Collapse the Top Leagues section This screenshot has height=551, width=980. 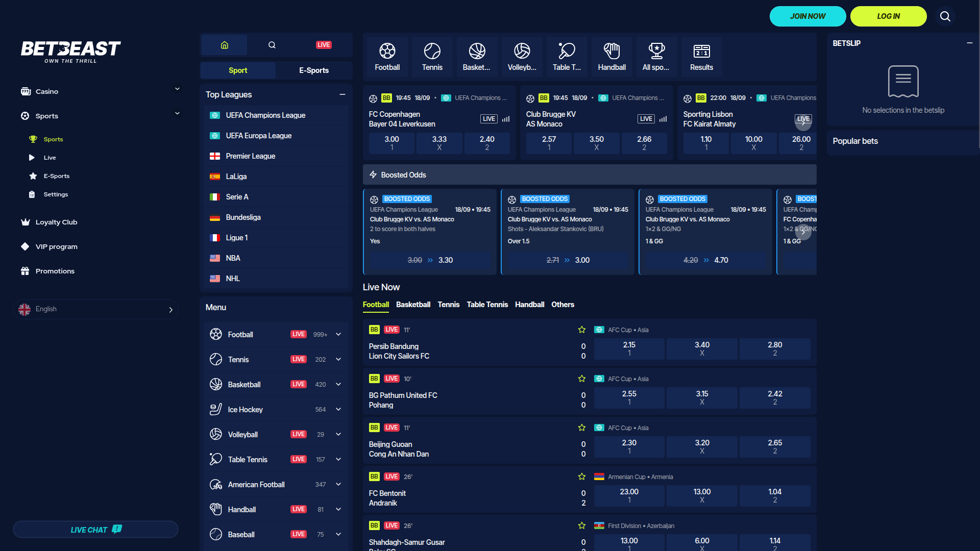coord(342,94)
